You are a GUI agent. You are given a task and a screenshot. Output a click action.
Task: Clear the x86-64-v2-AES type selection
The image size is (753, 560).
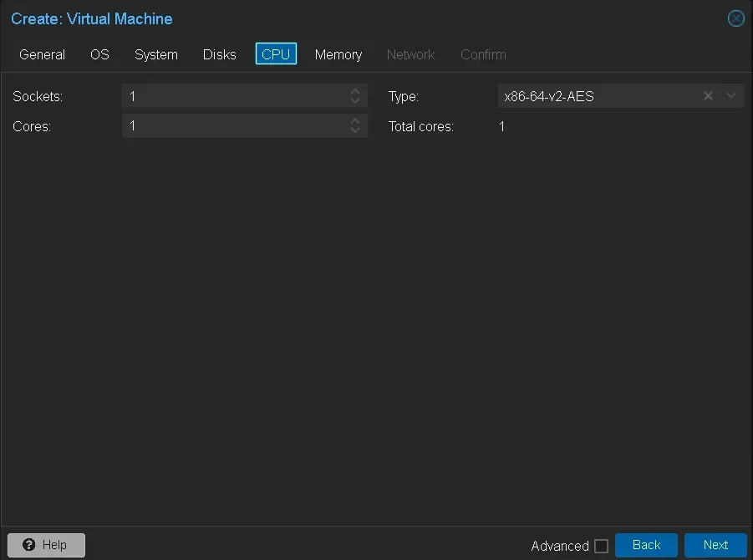[708, 95]
